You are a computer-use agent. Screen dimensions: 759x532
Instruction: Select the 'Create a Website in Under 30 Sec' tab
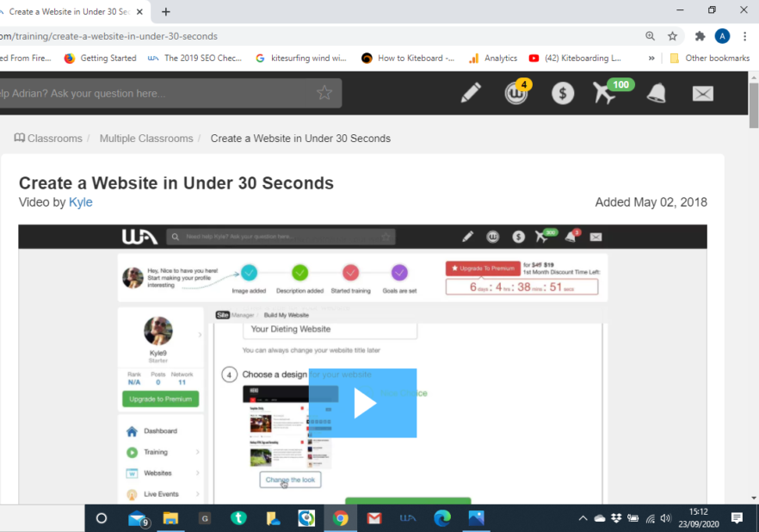point(69,11)
